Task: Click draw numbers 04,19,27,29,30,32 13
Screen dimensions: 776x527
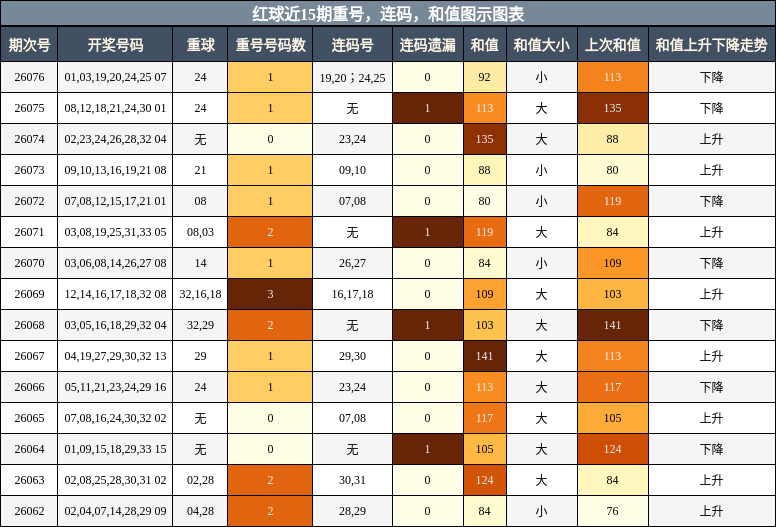Action: point(115,356)
